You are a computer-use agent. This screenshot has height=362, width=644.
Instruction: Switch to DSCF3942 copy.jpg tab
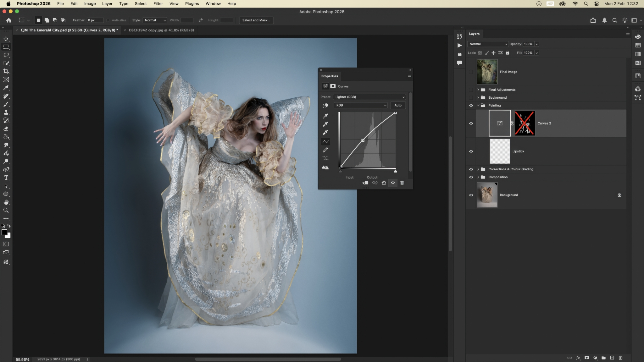(x=161, y=30)
